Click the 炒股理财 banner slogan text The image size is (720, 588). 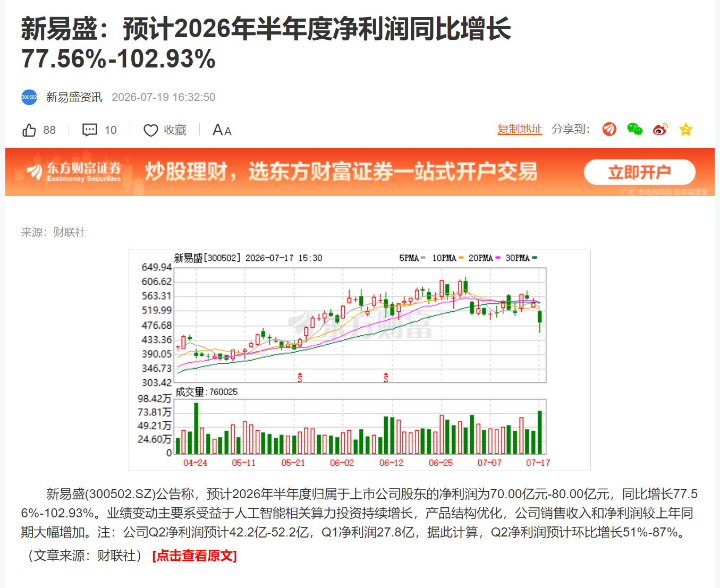pos(341,172)
